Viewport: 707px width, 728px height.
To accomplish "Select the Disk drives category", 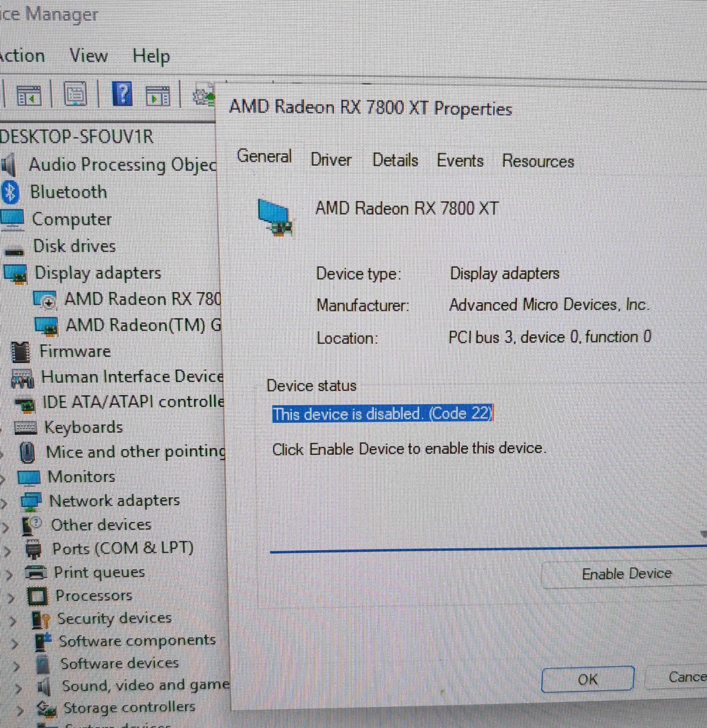I will click(x=74, y=246).
